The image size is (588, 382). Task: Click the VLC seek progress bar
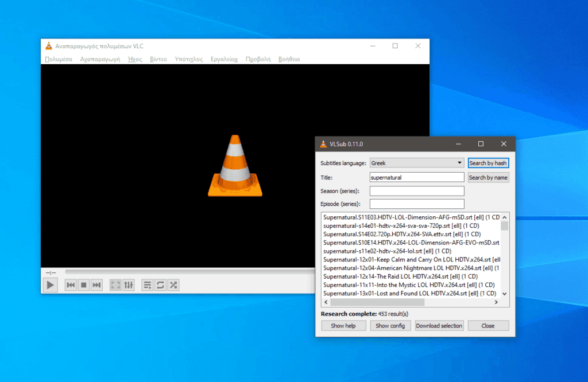pyautogui.click(x=189, y=272)
